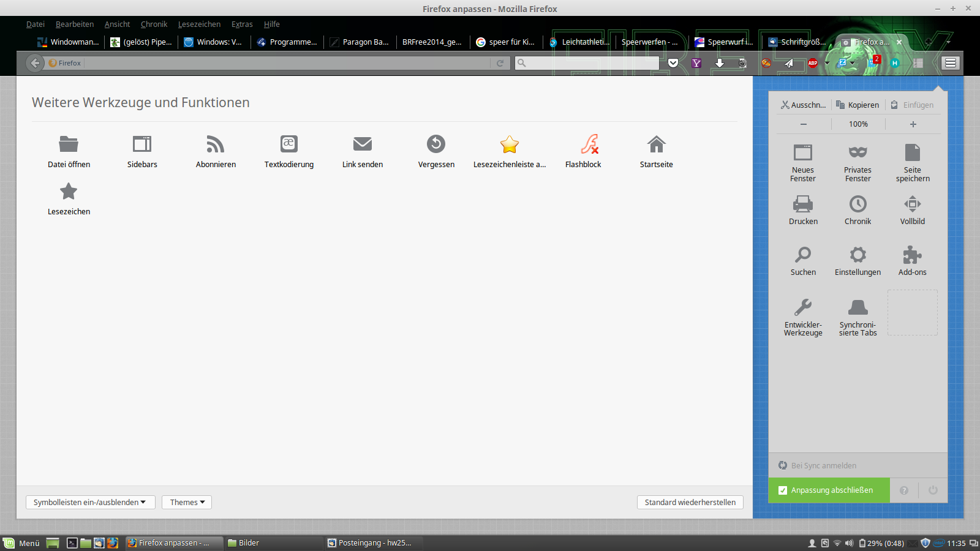Click the zoom out minus button

tap(803, 124)
